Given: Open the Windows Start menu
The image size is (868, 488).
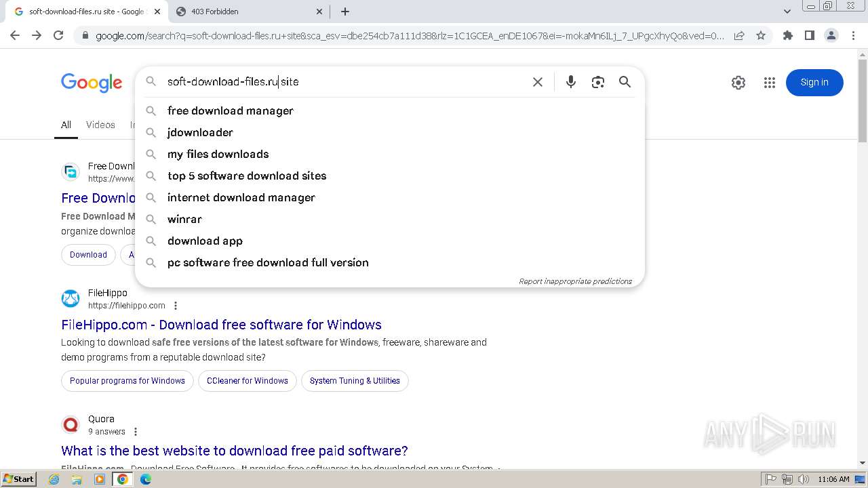Looking at the screenshot, I should click(x=19, y=479).
